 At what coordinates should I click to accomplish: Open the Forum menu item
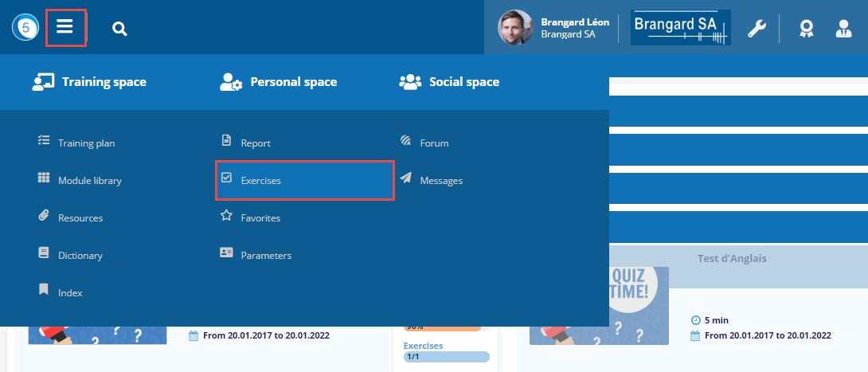(434, 143)
